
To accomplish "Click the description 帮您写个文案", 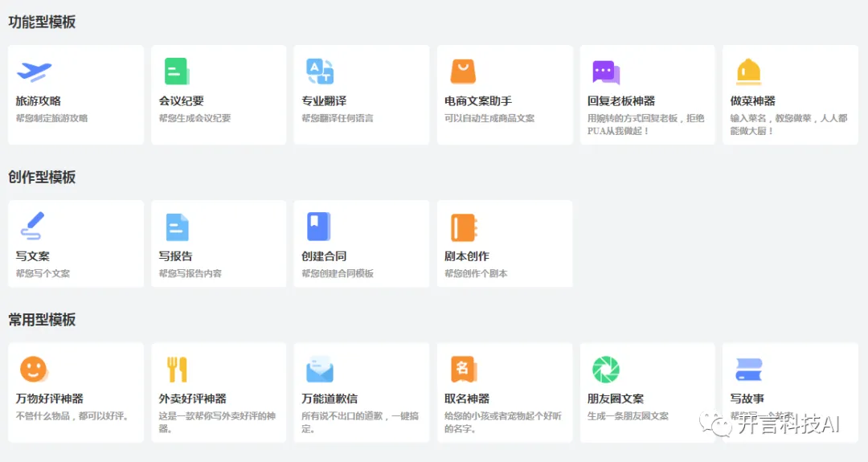I will [43, 274].
